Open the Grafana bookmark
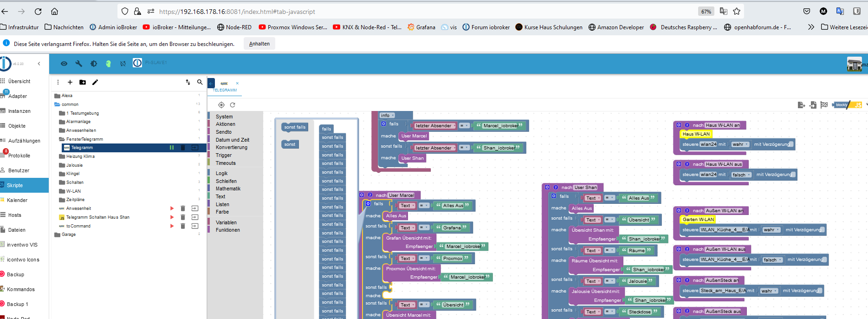The height and width of the screenshot is (319, 868). coord(421,27)
